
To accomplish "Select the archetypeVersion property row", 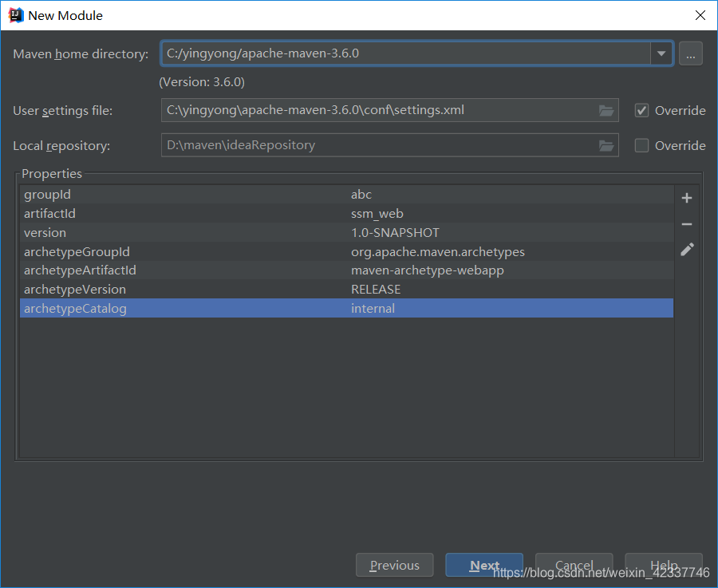I will [347, 290].
